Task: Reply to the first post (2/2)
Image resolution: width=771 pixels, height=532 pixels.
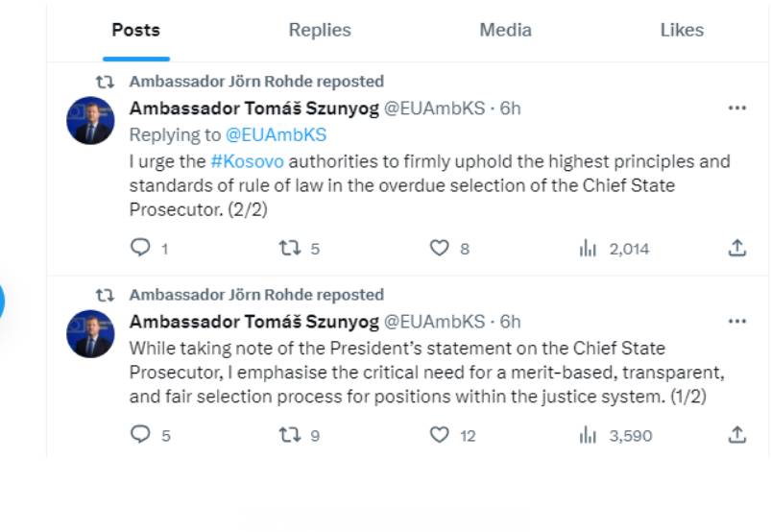Action: coord(140,249)
